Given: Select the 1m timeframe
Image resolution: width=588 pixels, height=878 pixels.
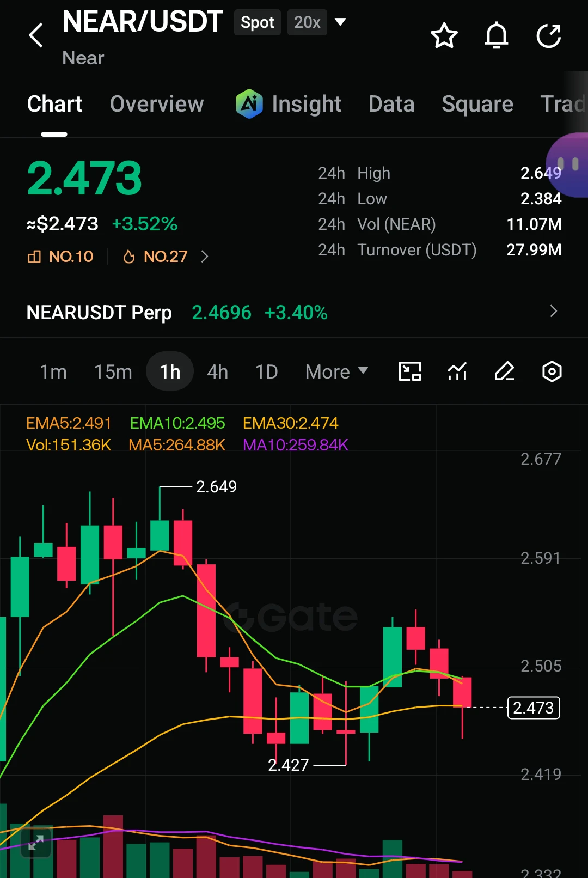Looking at the screenshot, I should [x=53, y=371].
